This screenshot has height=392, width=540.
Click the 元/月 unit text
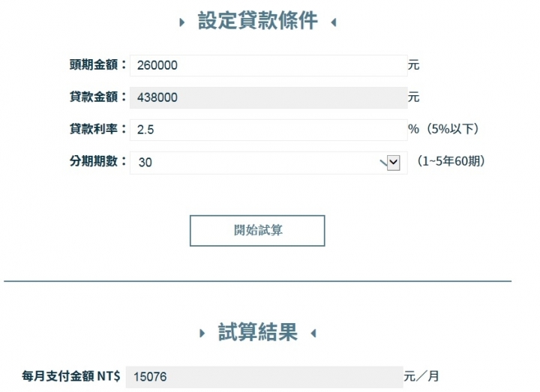pyautogui.click(x=421, y=376)
